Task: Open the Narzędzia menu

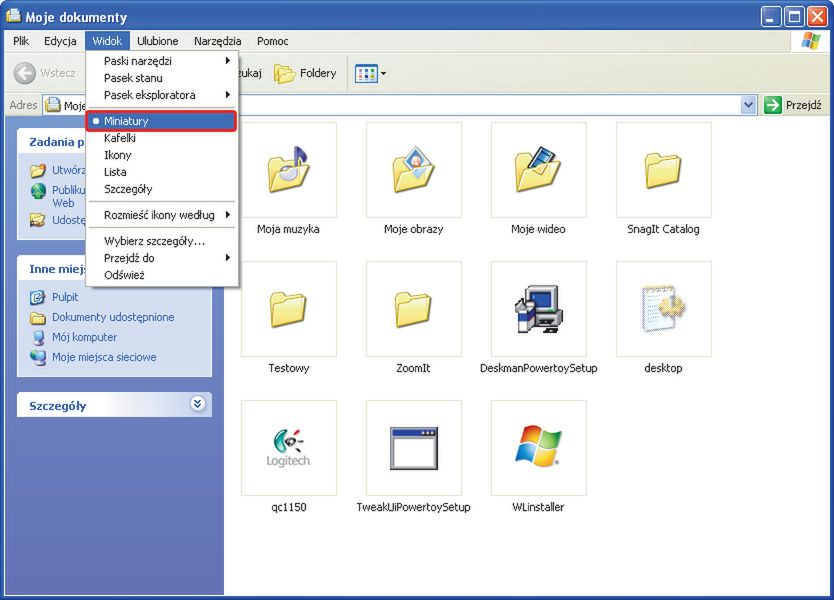Action: pyautogui.click(x=217, y=41)
